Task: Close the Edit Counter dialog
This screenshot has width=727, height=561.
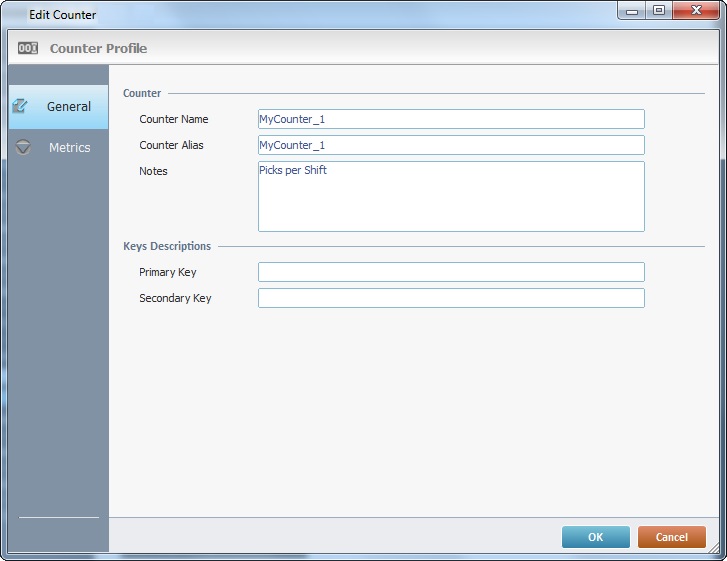Action: point(697,11)
